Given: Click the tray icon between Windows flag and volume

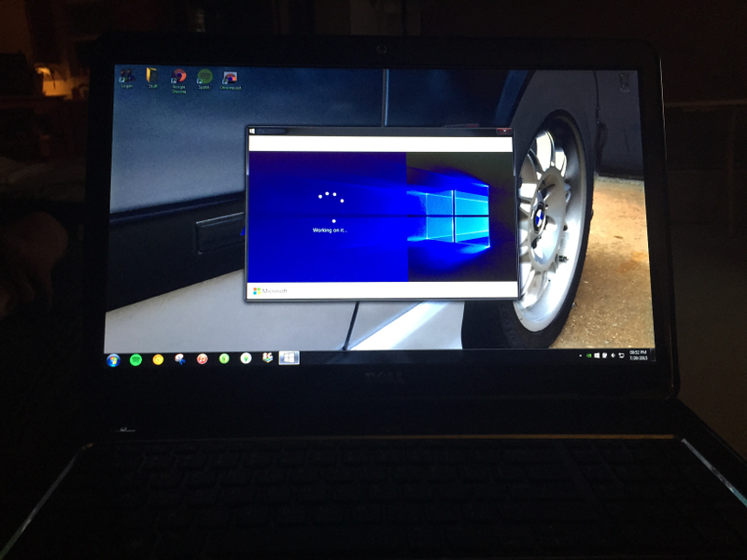Looking at the screenshot, I should tap(605, 356).
